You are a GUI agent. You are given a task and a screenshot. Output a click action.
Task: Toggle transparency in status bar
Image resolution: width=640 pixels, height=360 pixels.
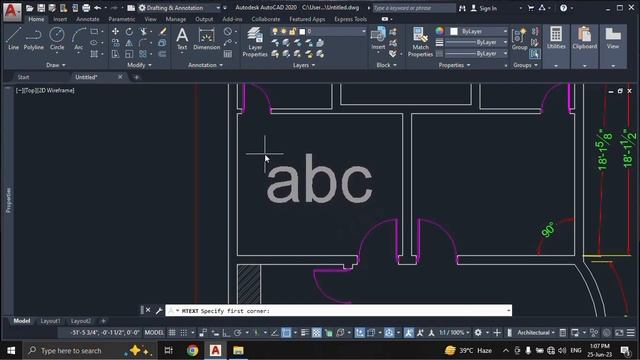pyautogui.click(x=317, y=333)
